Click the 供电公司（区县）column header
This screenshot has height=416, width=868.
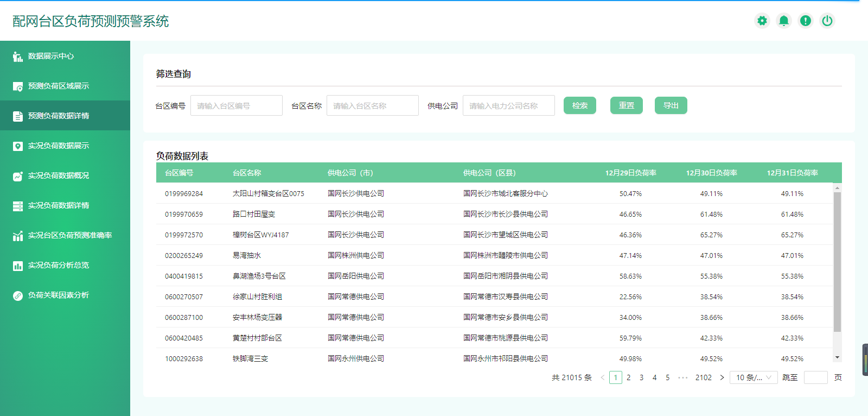tap(489, 173)
